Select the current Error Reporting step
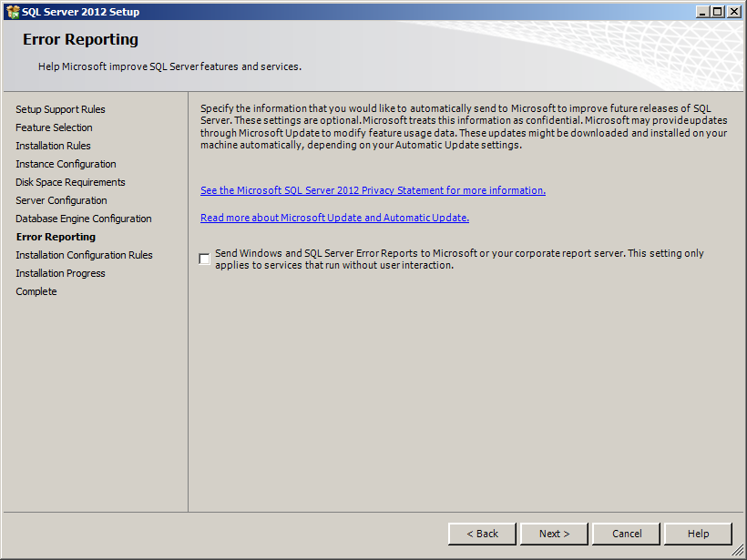The height and width of the screenshot is (560, 747). (56, 237)
